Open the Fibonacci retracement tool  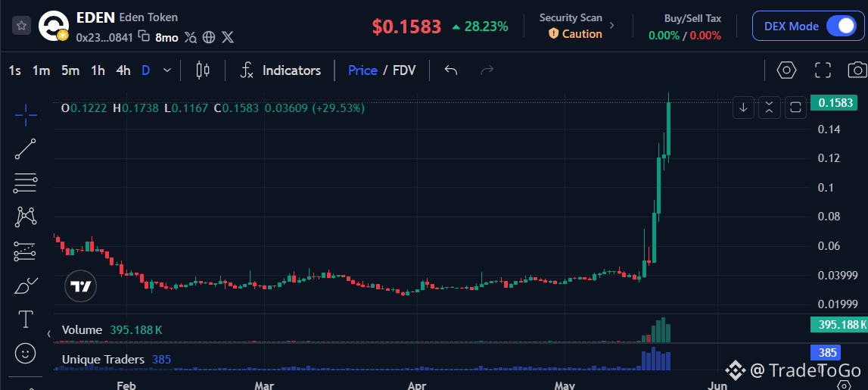26,183
